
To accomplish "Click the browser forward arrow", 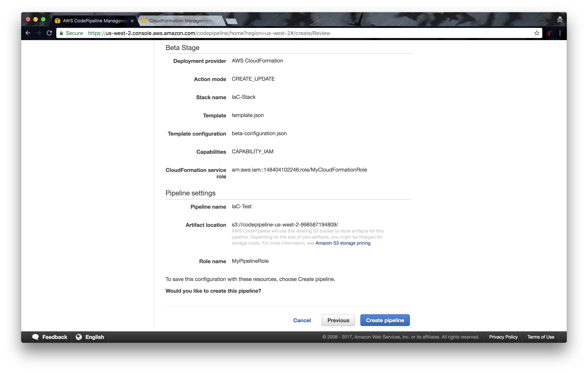I will 39,33.
